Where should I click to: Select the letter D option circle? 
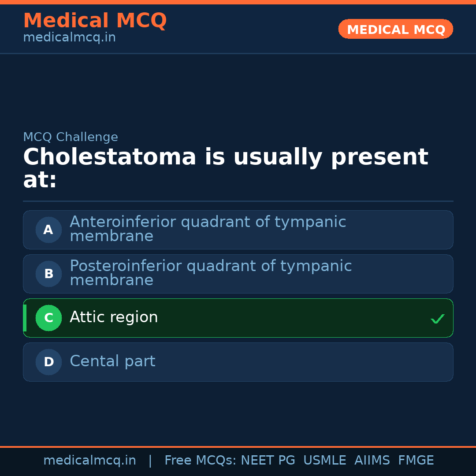48,362
